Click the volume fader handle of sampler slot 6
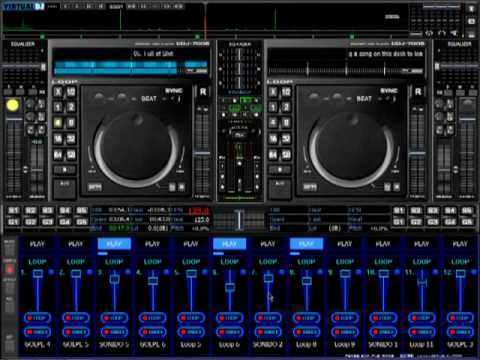The image size is (480, 360). 230,287
